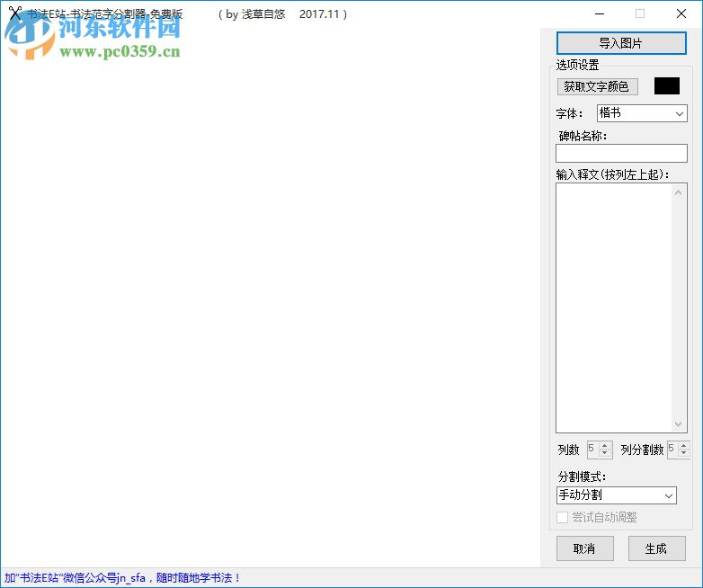703x588 pixels.
Task: Click the 导入图片 import image button
Action: (621, 43)
